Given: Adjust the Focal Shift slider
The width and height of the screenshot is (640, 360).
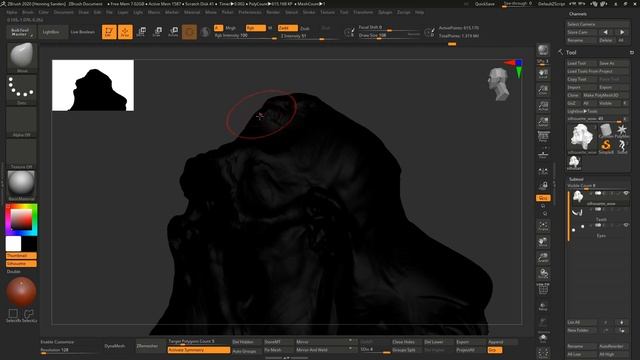Looking at the screenshot, I should tap(389, 27).
